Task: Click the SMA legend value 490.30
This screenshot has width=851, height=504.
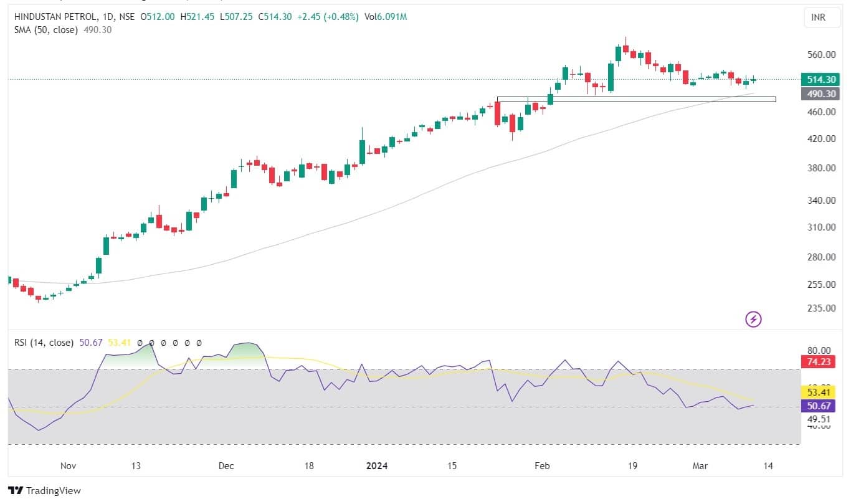Action: click(98, 30)
